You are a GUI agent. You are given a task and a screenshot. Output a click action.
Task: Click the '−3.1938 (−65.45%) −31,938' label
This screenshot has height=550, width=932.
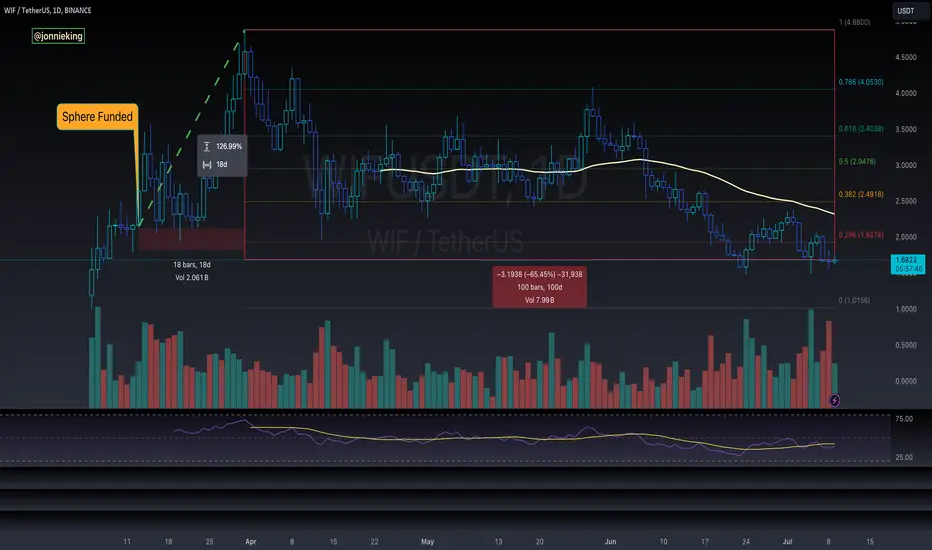pyautogui.click(x=540, y=274)
